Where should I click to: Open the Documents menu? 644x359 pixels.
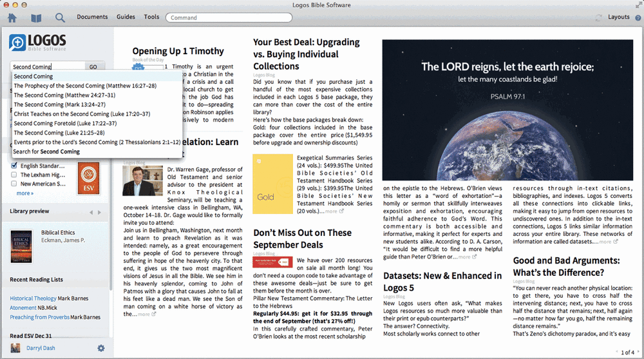(92, 17)
